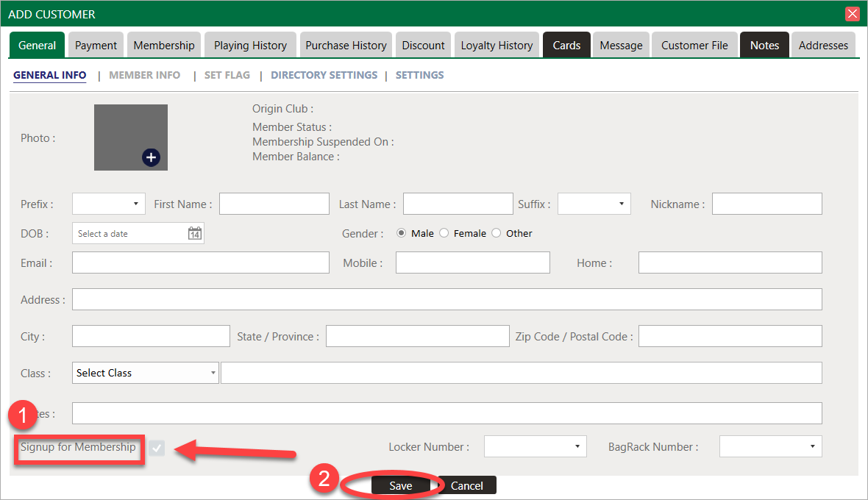868x500 pixels.
Task: Select the Female gender option
Action: pos(444,233)
